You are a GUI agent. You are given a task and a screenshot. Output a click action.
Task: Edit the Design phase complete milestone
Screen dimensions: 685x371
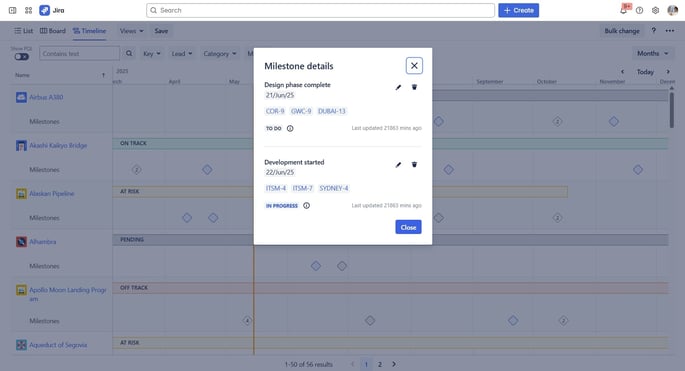pos(398,87)
